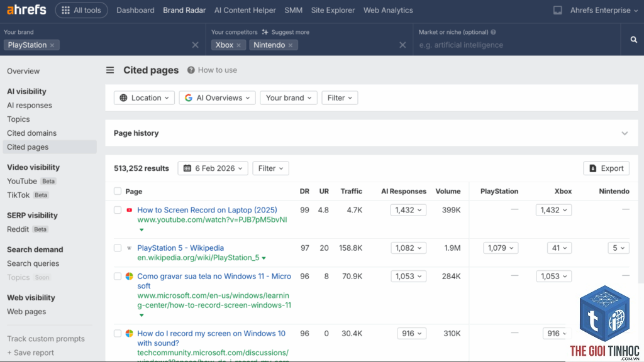The width and height of the screenshot is (644, 362).
Task: Click the Ahrefs logo
Action: 26,10
